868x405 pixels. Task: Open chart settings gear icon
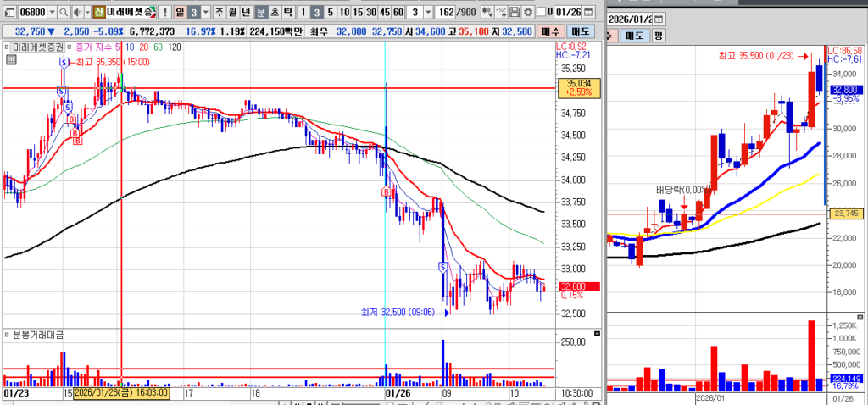pyautogui.click(x=528, y=13)
